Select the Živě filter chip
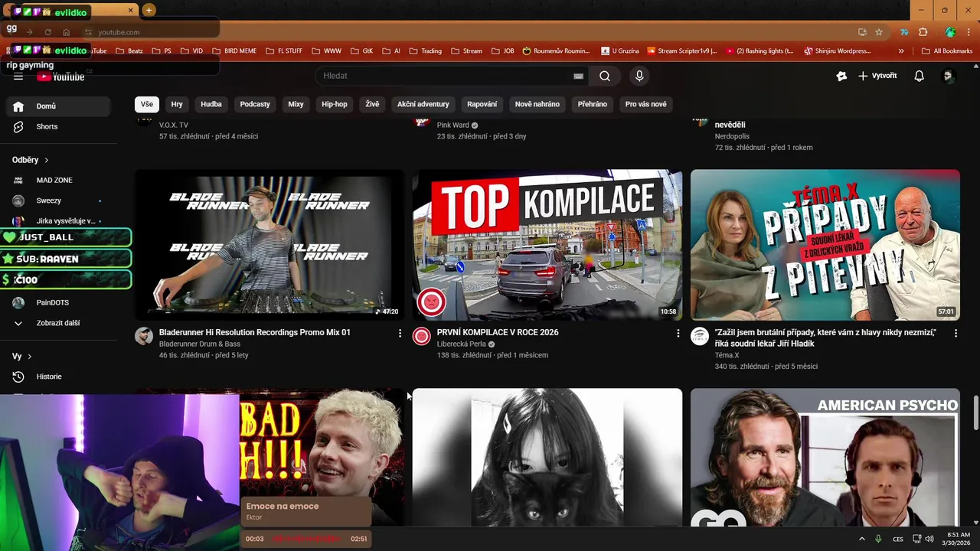The width and height of the screenshot is (980, 551). (372, 104)
